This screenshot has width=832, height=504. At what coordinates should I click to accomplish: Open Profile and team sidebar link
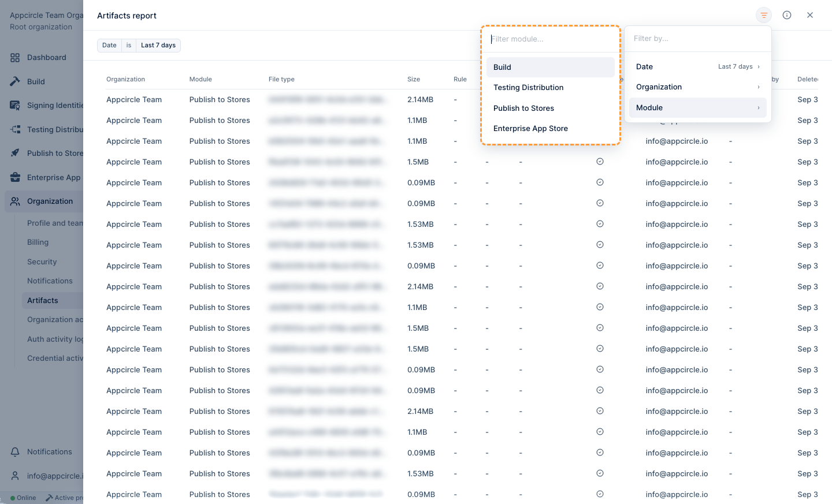[x=55, y=223]
